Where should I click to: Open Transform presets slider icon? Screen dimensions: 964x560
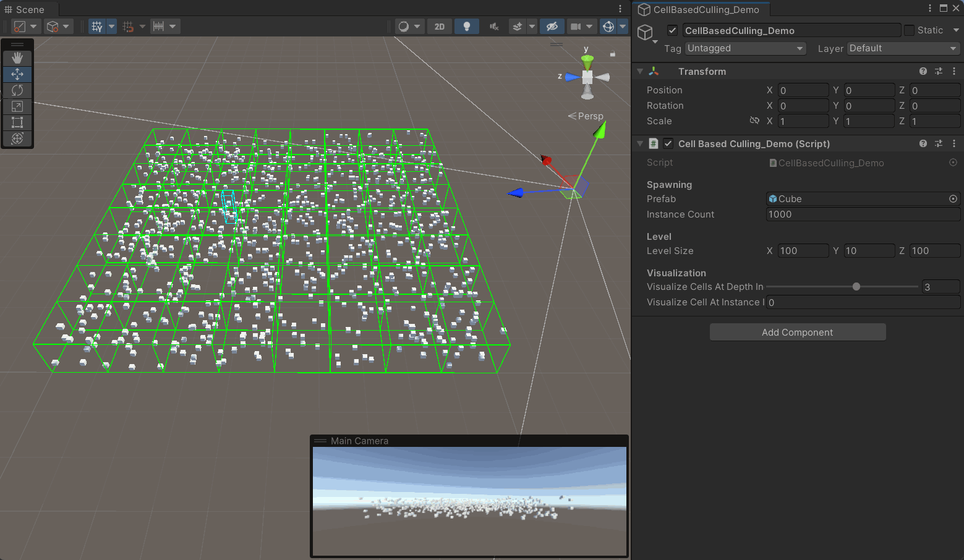(939, 72)
